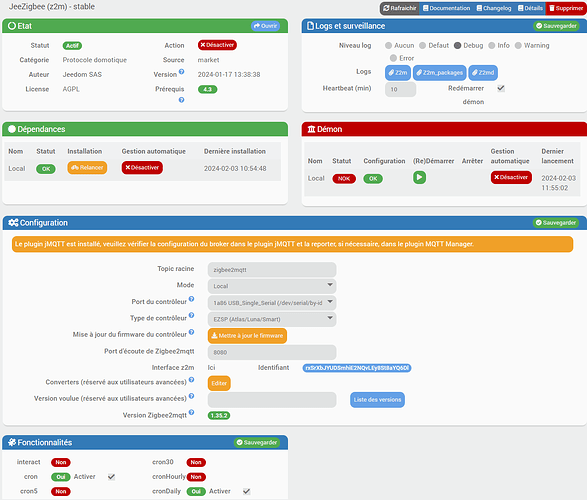Disable automatic dependency management
This screenshot has height=500, width=587.
(x=142, y=168)
